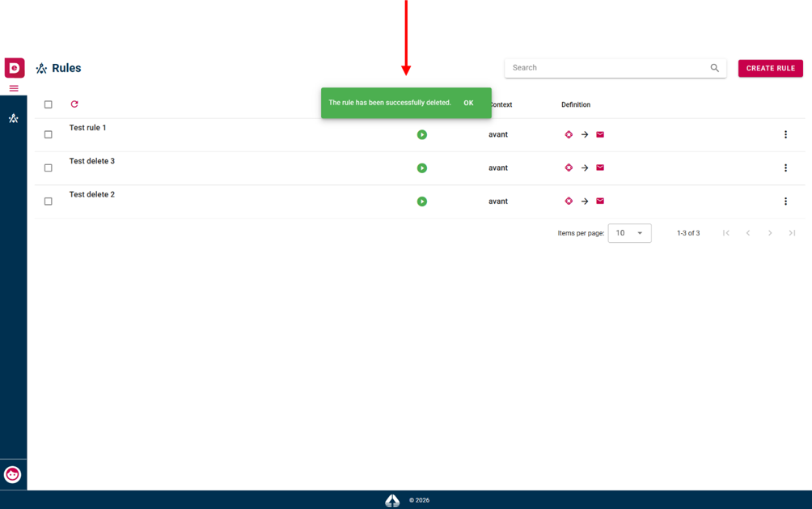Click the avant context of Test rule 1
Image resolution: width=812 pixels, height=509 pixels.
(497, 135)
